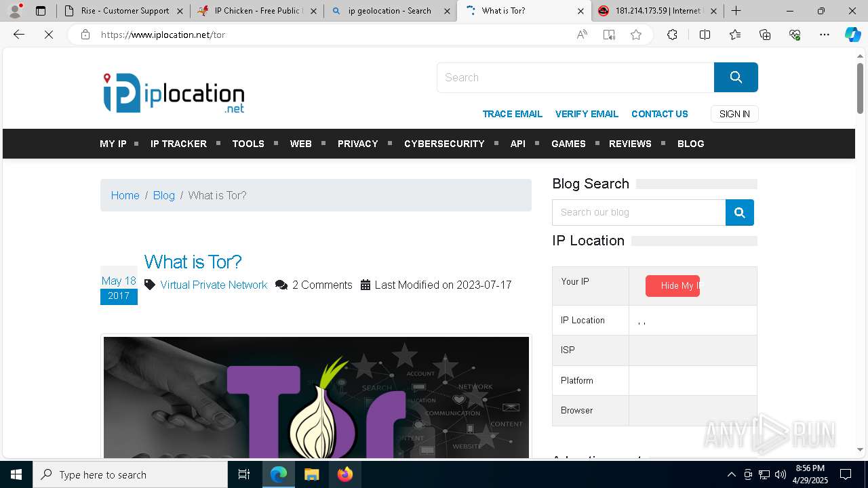
Task: Switch to 181.214.173.59 Internet tab
Action: [x=651, y=11]
